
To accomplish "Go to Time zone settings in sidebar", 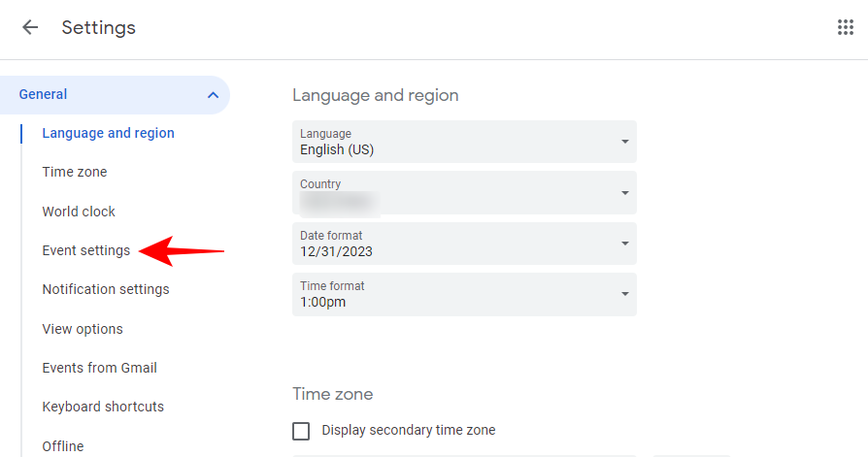I will click(75, 172).
